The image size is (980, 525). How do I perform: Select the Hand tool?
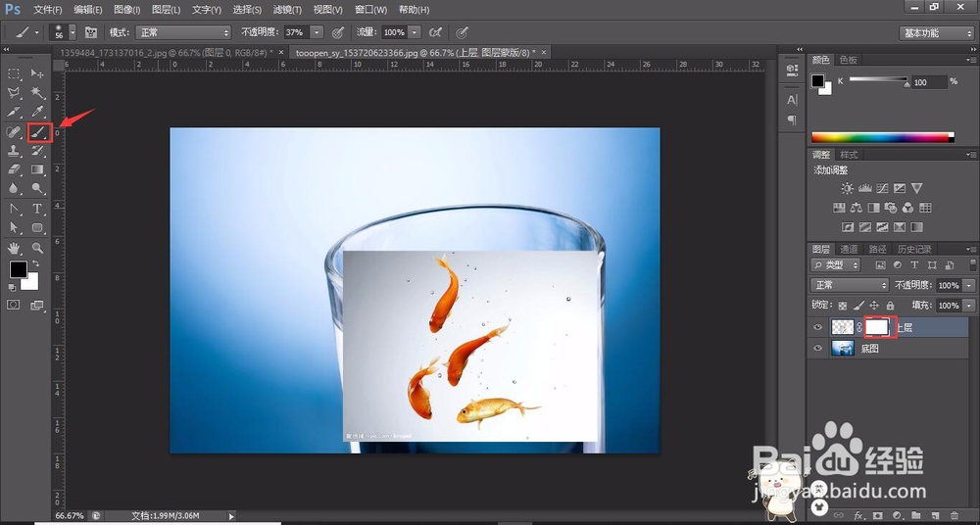(x=14, y=248)
